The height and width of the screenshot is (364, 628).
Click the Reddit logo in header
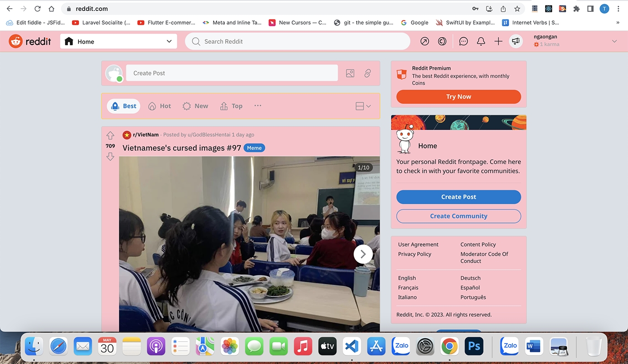click(x=30, y=41)
